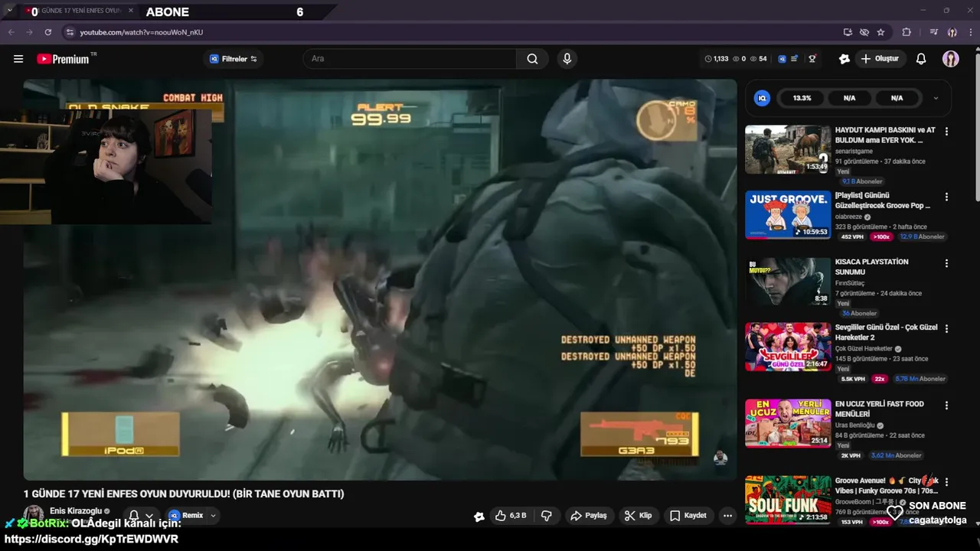This screenshot has width=980, height=551.
Task: Click the first N/A vidIQ score pill
Action: point(849,98)
